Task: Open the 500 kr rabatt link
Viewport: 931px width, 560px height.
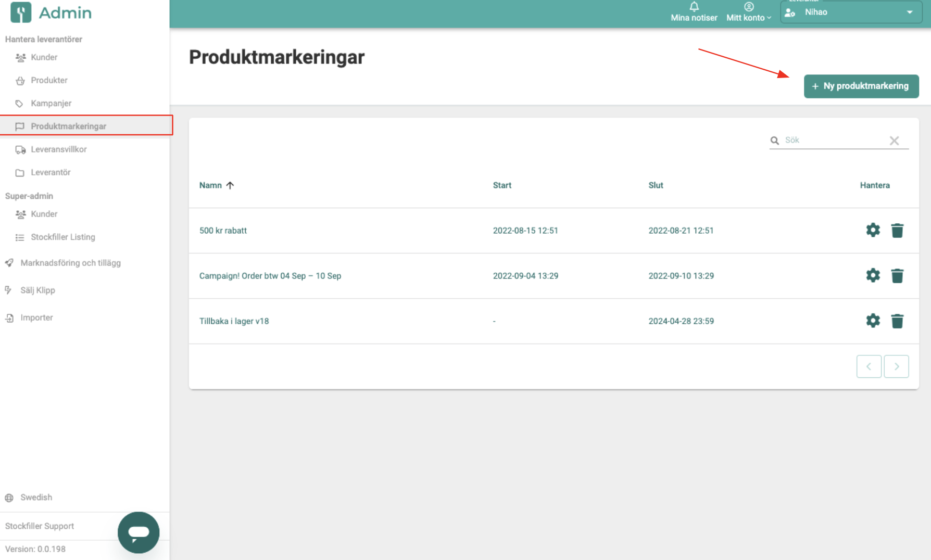Action: 223,231
